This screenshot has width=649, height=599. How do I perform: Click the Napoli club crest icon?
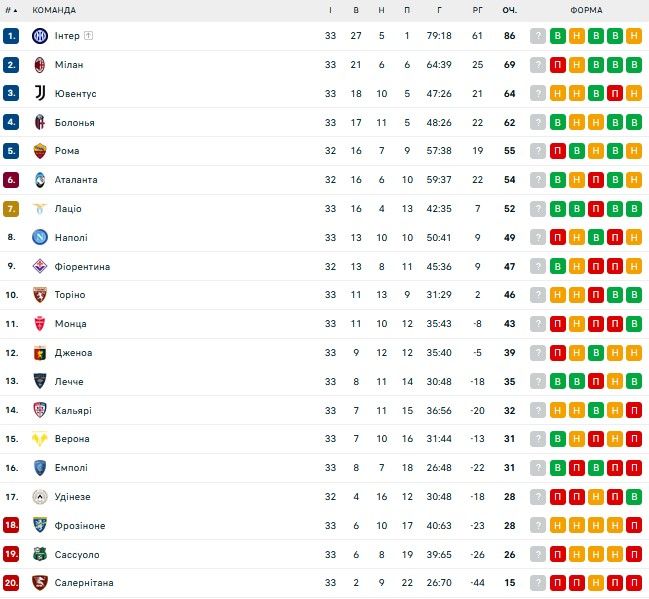(40, 238)
